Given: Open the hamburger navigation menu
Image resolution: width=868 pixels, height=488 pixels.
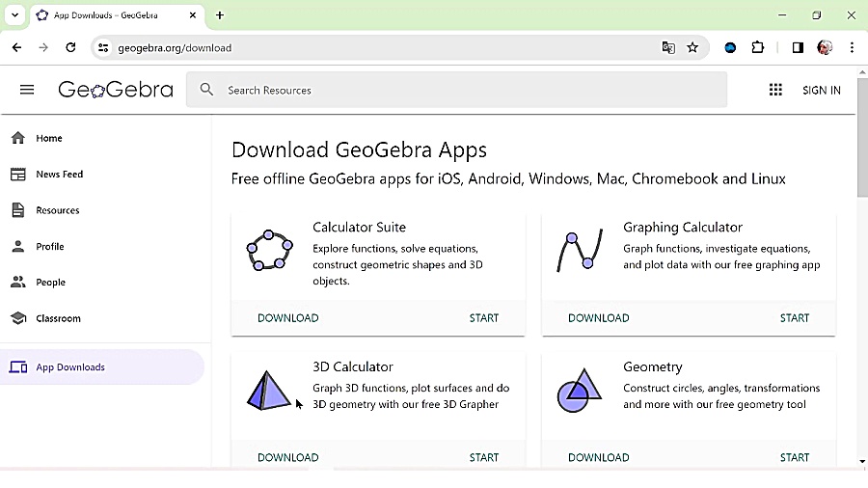Looking at the screenshot, I should [27, 90].
